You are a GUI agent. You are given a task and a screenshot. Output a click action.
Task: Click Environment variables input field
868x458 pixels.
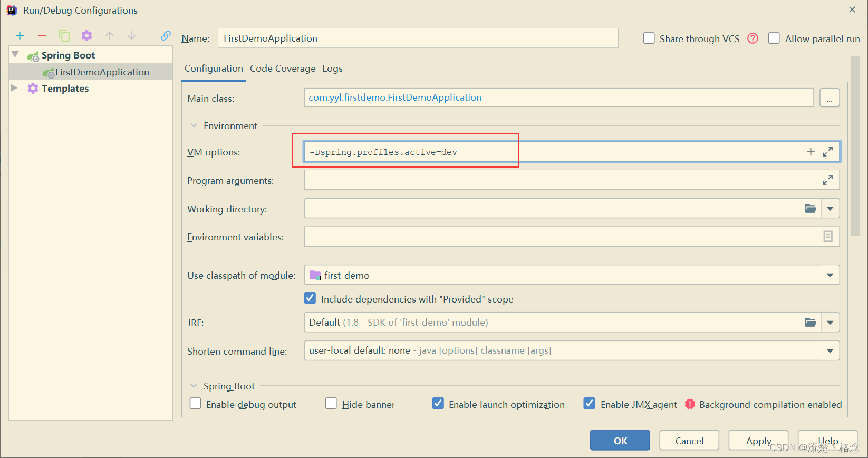tap(572, 237)
